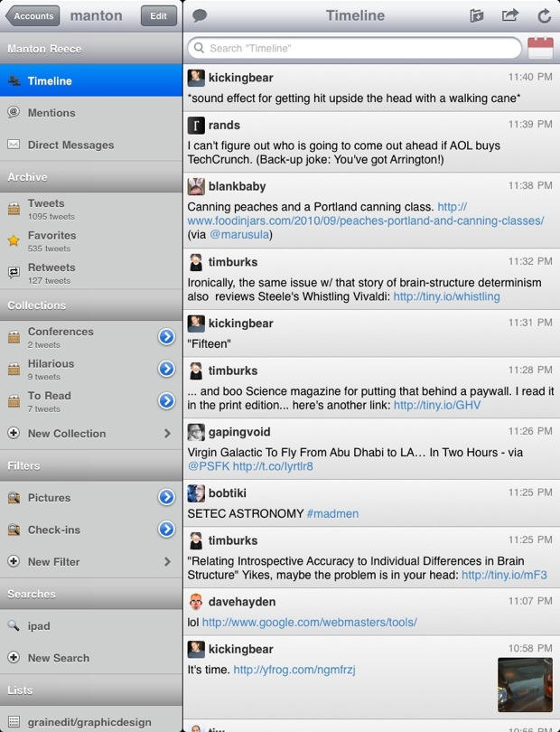Open rands avatar in the timeline
Screen dimensions: 560x732
click(x=196, y=125)
